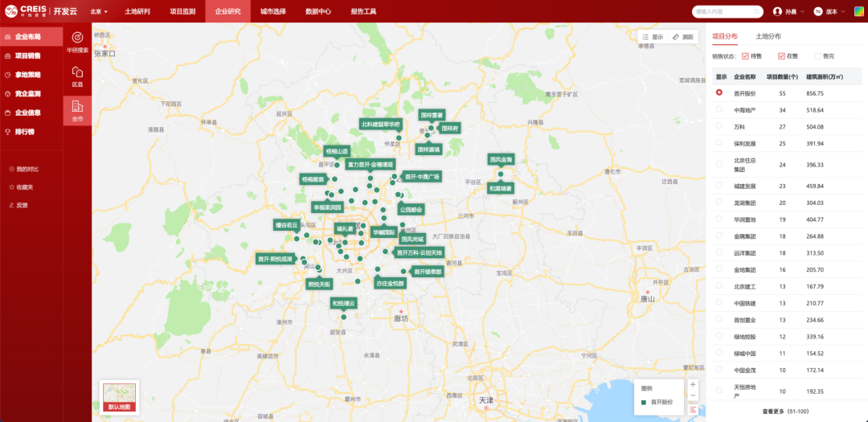
Task: Toggle the 在售 sales status checkbox
Action: (x=781, y=56)
